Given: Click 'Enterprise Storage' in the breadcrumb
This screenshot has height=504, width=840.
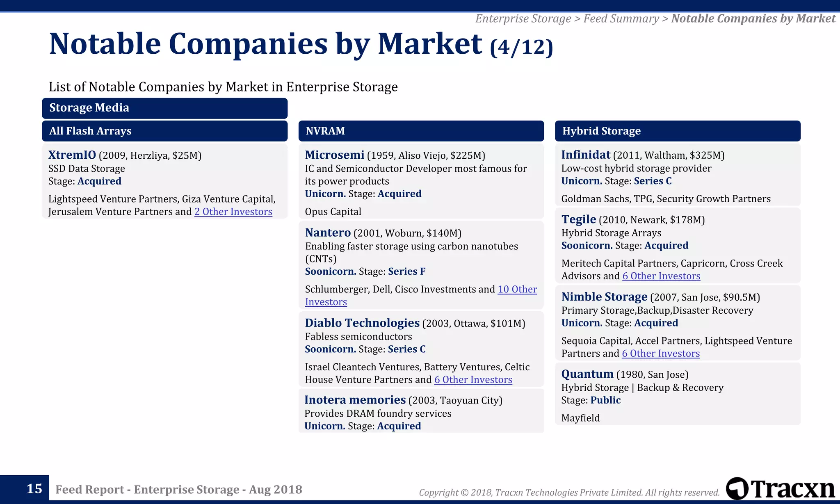Looking at the screenshot, I should click(x=523, y=19).
